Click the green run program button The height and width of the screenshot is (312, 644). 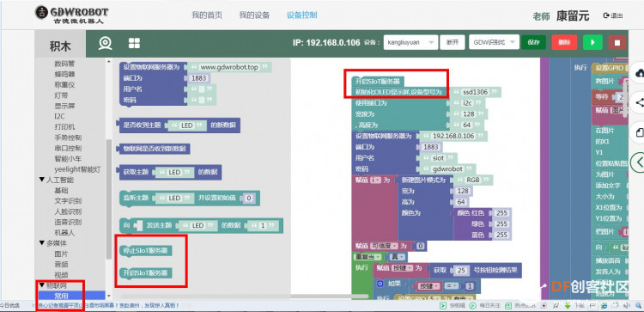click(592, 42)
